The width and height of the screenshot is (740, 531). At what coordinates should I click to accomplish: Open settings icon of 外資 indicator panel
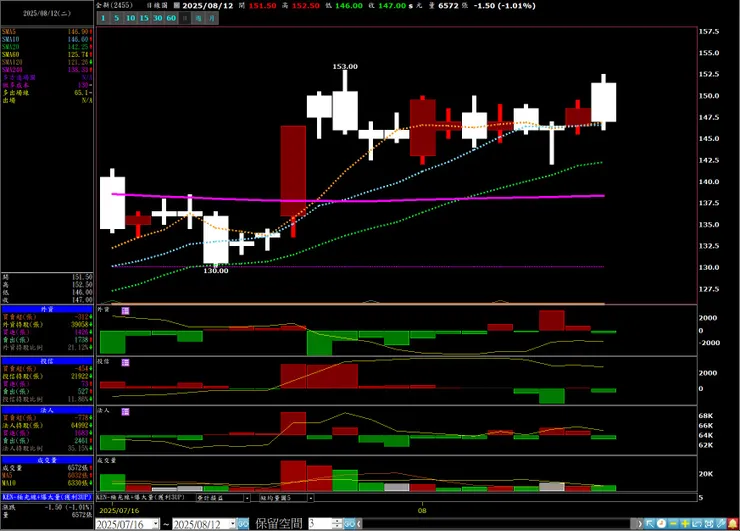click(125, 311)
